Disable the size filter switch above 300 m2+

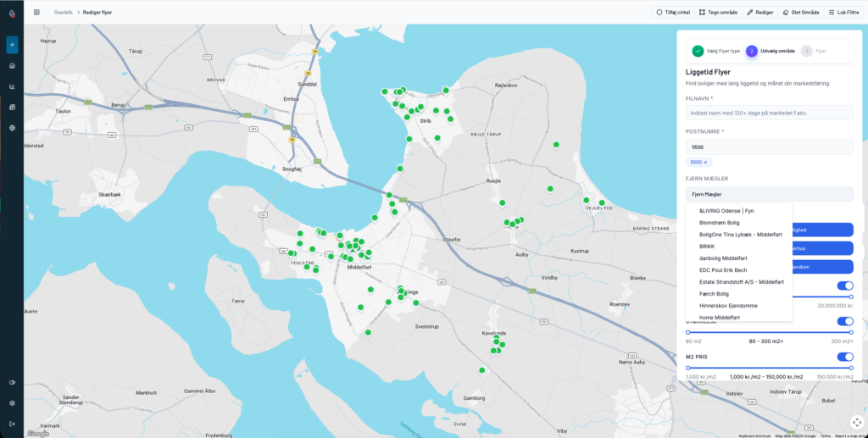tap(844, 321)
